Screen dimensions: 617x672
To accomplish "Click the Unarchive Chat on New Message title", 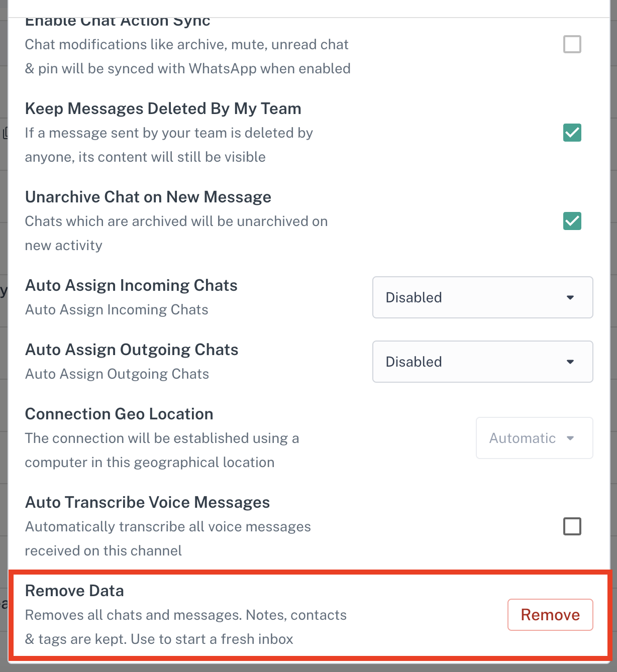I will (x=148, y=197).
